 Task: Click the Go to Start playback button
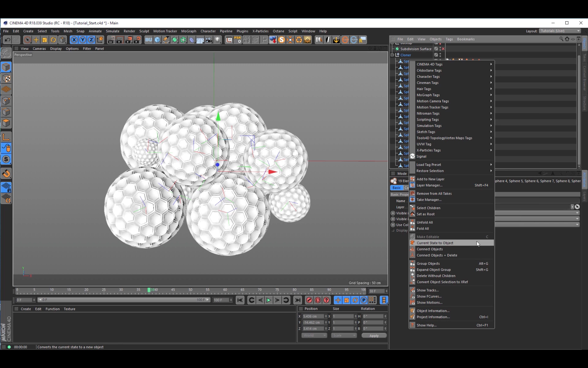coord(240,300)
